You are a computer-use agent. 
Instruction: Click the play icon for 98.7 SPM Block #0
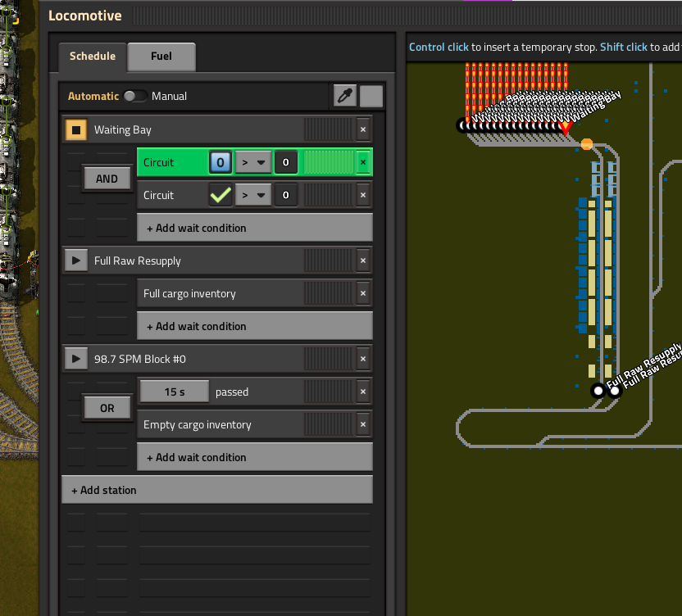(x=76, y=359)
